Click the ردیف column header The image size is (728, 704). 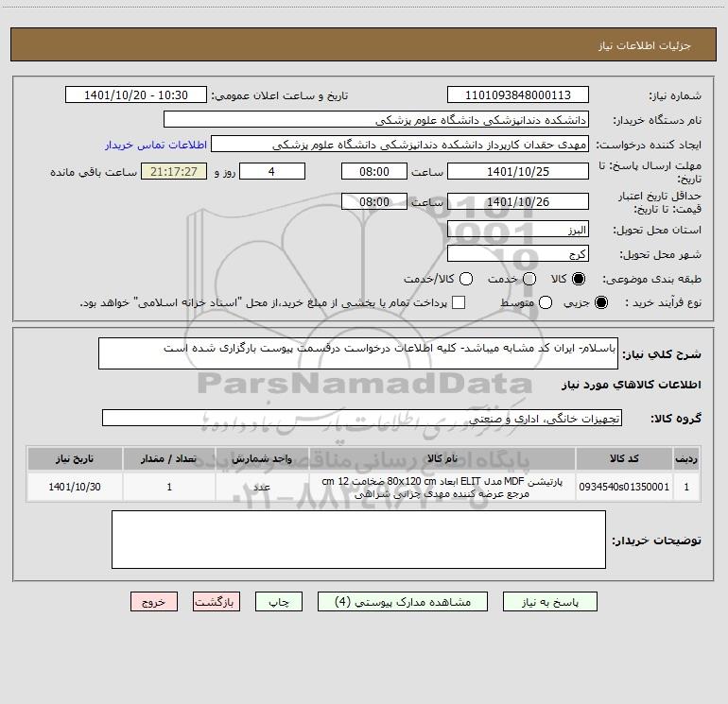click(x=686, y=458)
